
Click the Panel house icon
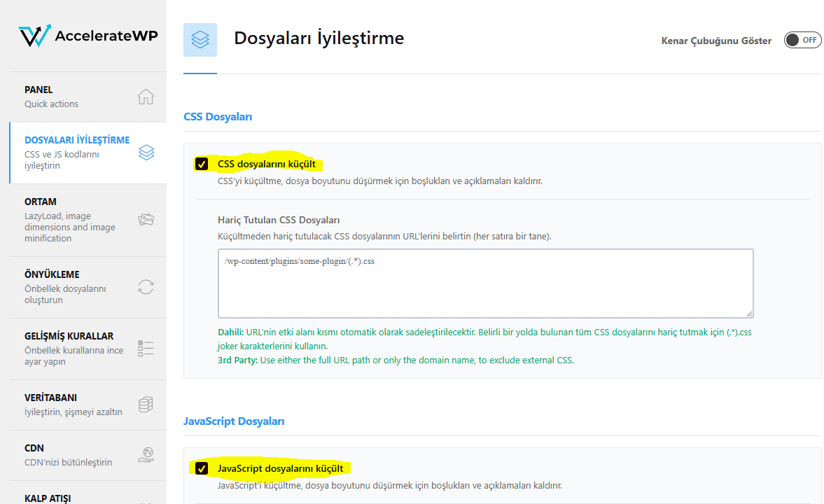(146, 97)
